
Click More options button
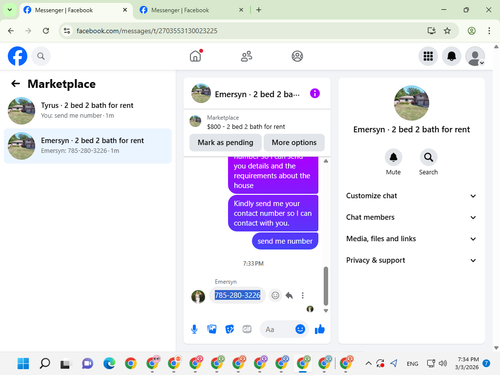[x=294, y=142]
